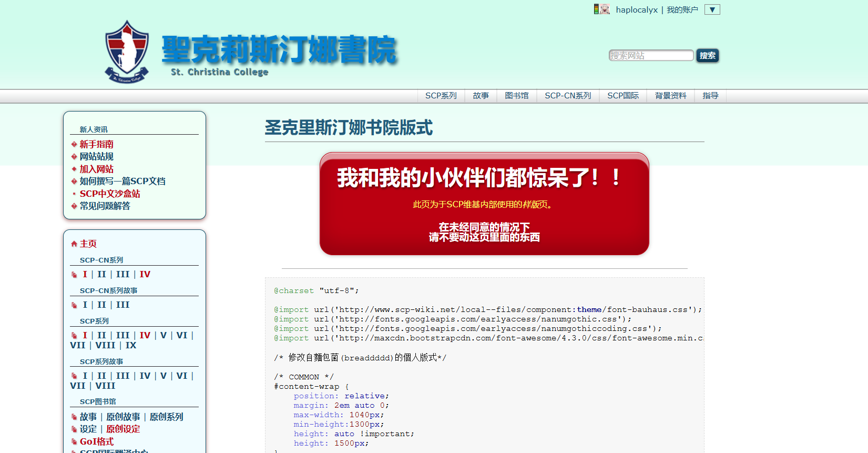The width and height of the screenshot is (868, 453).
Task: Open SCP-CN系列 volume IV
Action: pyautogui.click(x=145, y=274)
